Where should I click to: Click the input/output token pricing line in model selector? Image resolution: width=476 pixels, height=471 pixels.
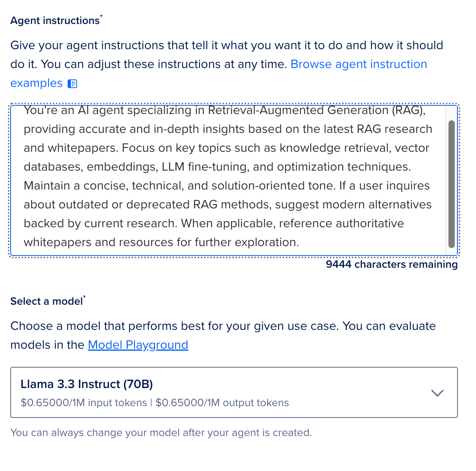(155, 403)
